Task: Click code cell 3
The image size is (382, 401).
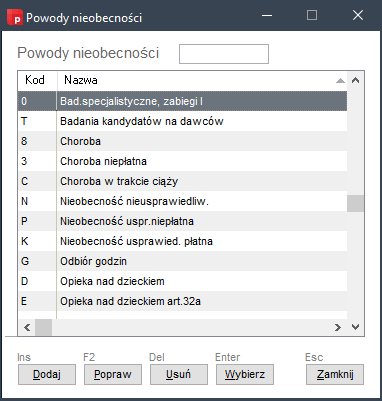Action: point(37,161)
